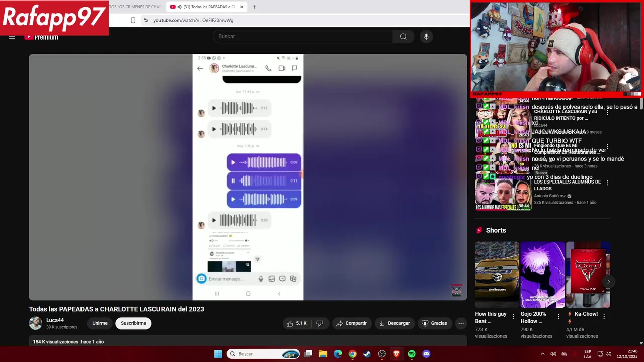Open the 'How this guy Beat' short thumbnail
The image size is (644, 362).
click(x=497, y=275)
